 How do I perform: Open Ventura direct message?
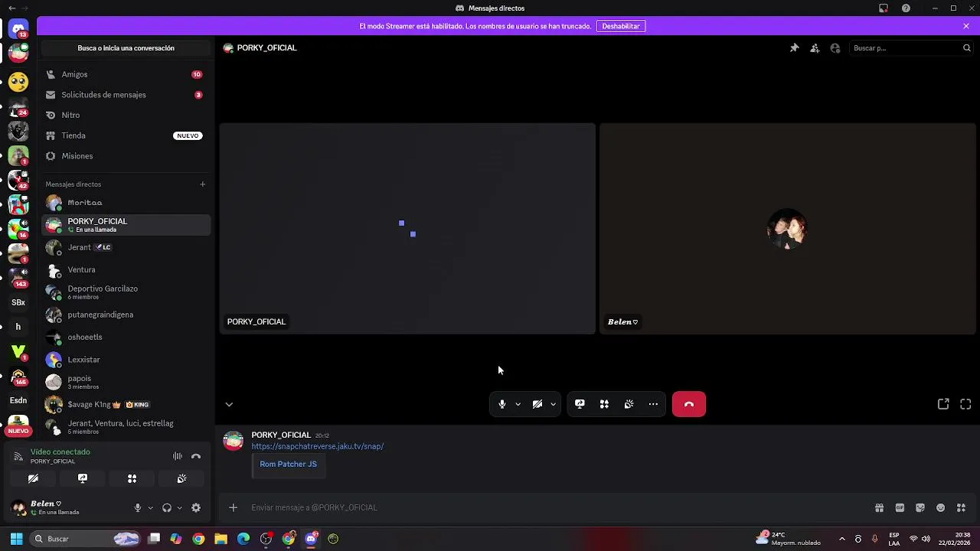coord(126,269)
